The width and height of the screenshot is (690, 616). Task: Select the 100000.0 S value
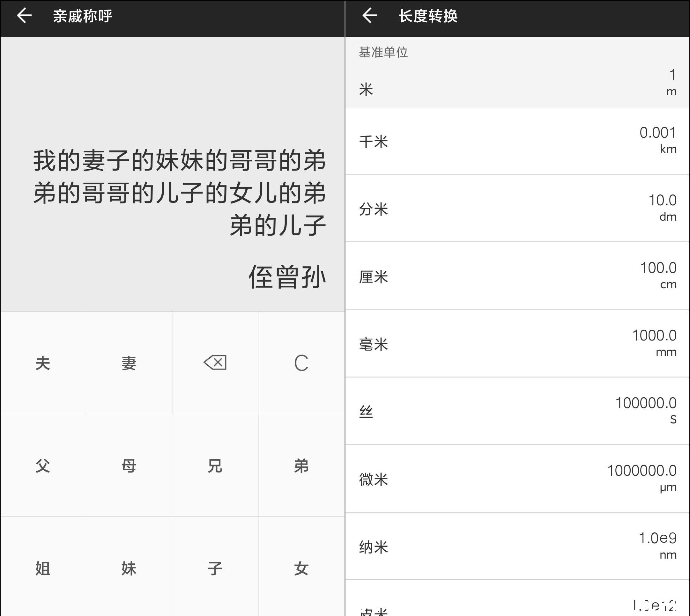coord(646,410)
